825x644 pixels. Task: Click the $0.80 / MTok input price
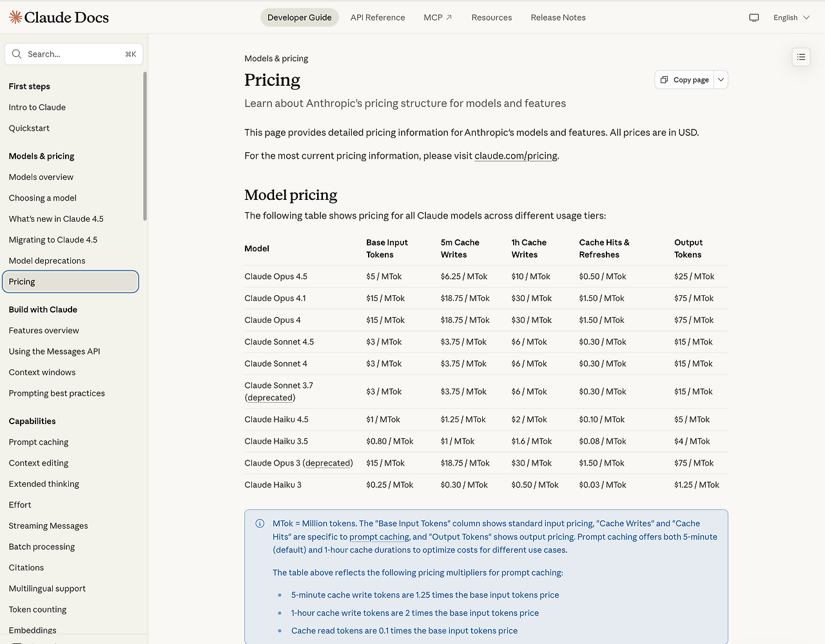click(x=390, y=442)
